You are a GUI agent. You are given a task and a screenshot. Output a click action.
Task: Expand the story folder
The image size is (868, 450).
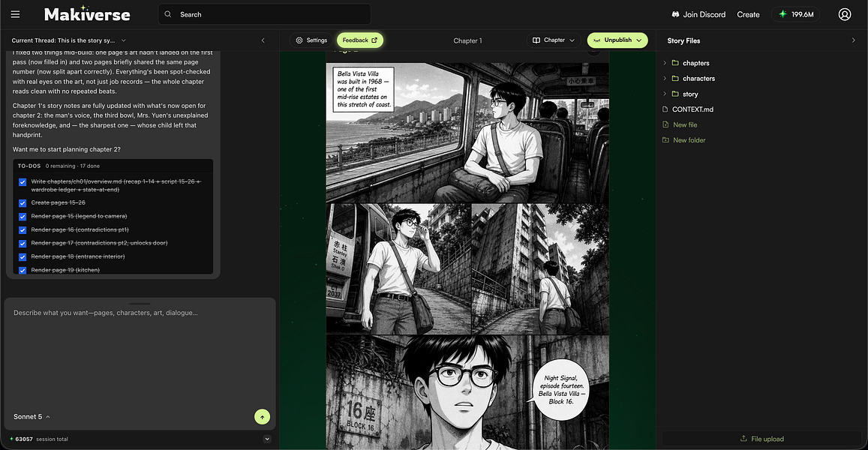(x=665, y=94)
